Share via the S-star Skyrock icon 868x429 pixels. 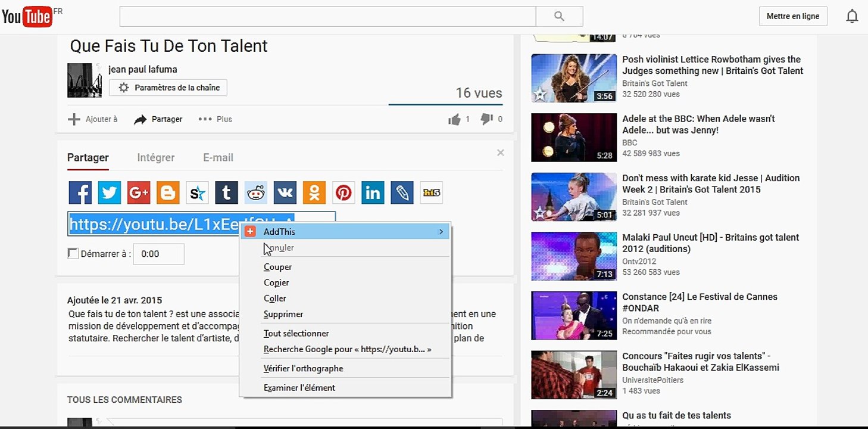click(x=197, y=192)
